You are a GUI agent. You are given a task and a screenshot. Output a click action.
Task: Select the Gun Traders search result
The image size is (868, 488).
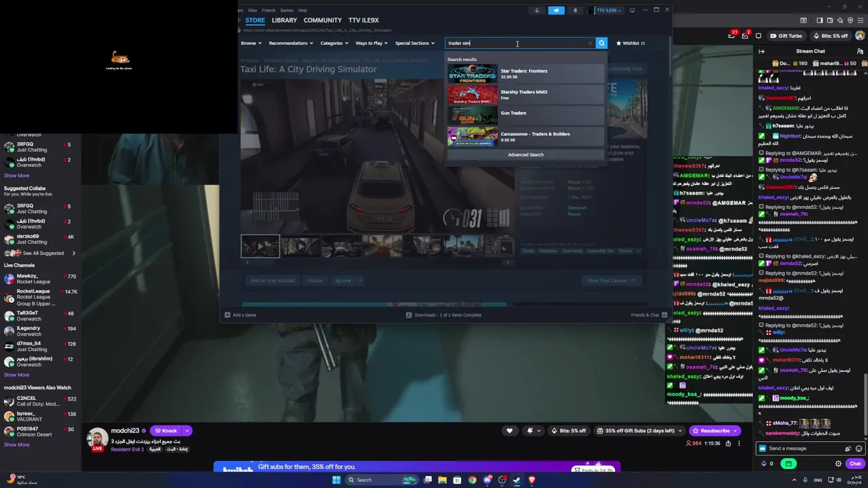525,115
